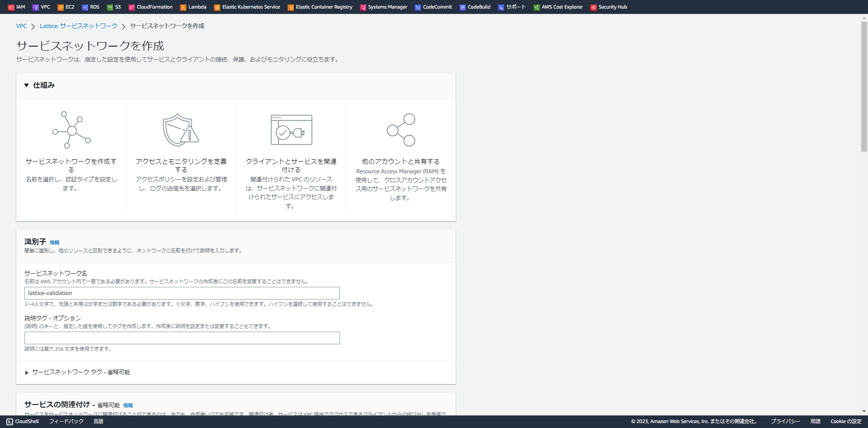
Task: Open the Security Hub shortcut icon
Action: 593,7
